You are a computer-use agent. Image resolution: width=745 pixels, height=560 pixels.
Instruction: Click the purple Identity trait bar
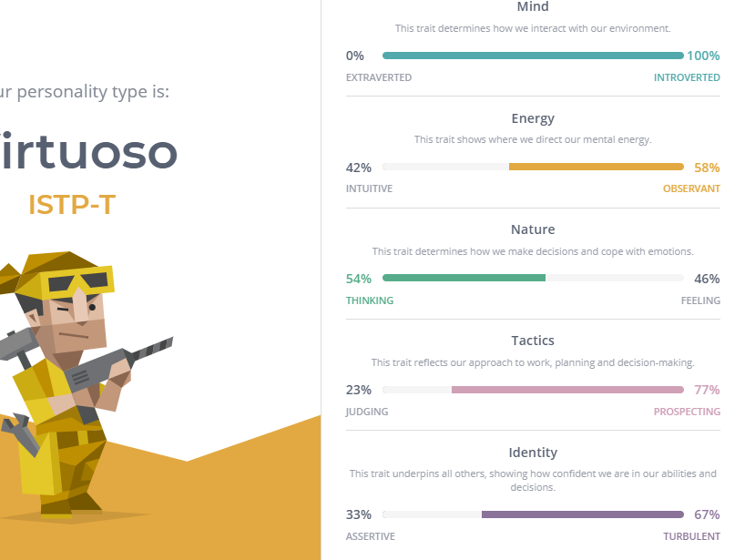coord(582,515)
